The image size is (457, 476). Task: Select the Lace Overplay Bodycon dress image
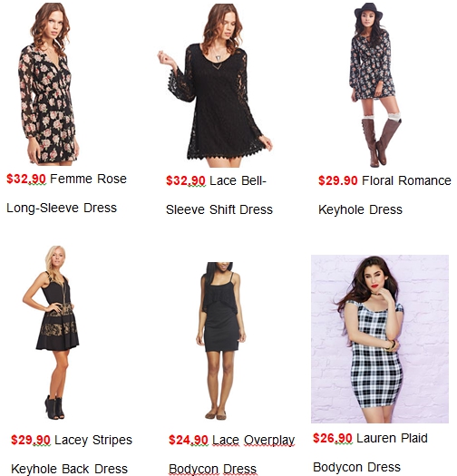pyautogui.click(x=220, y=341)
